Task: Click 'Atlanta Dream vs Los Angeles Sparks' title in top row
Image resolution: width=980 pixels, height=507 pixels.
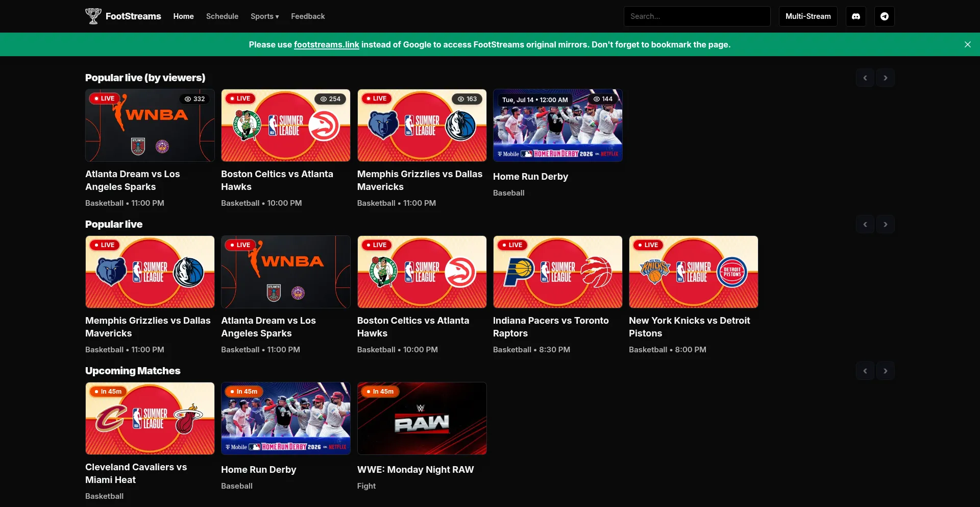Action: click(133, 181)
